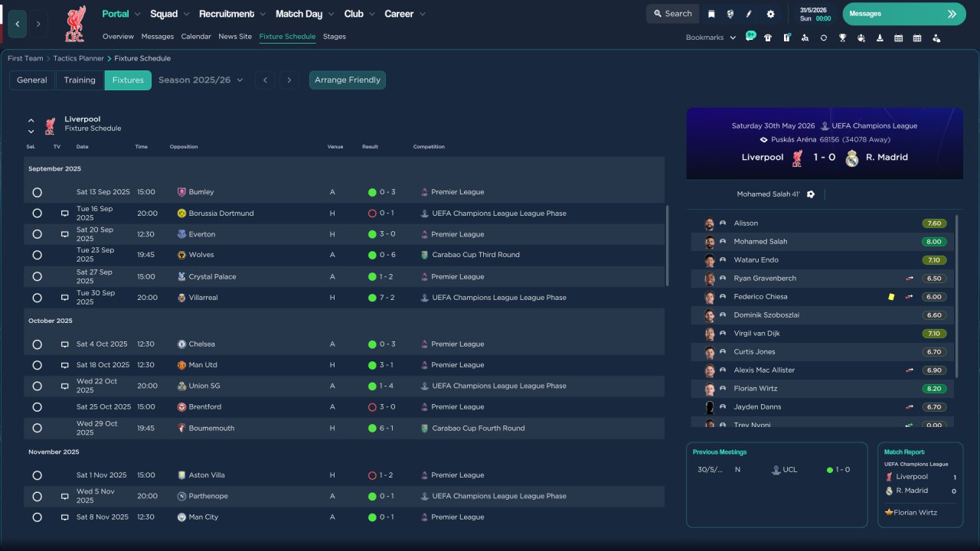Click substitution icon on Ryan Gravenberch row
980x551 pixels.
coord(910,279)
